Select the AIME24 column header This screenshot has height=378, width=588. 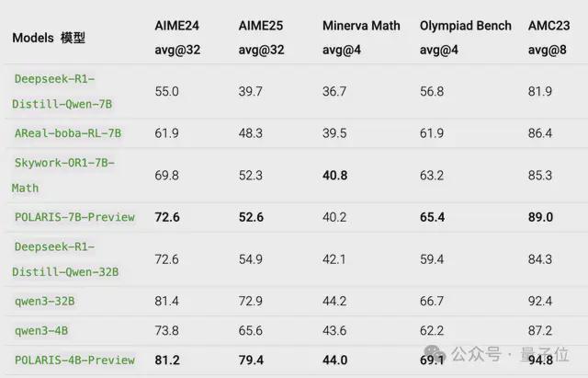(177, 38)
